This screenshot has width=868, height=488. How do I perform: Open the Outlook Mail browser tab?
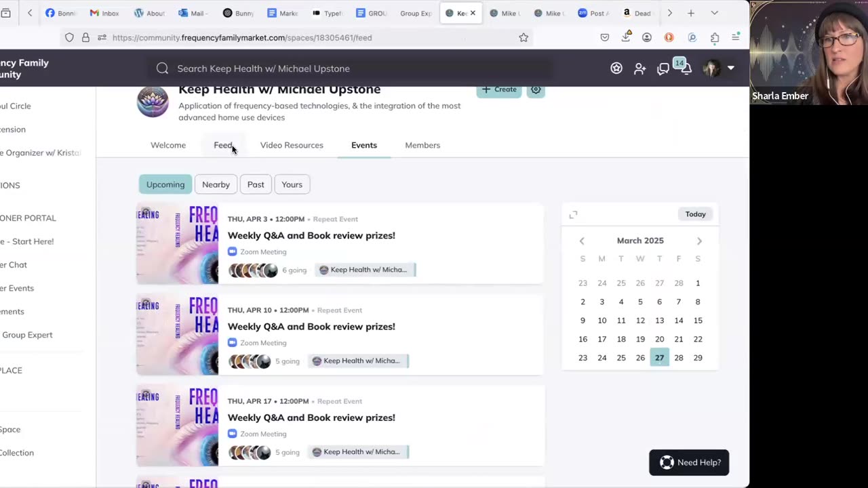[193, 13]
